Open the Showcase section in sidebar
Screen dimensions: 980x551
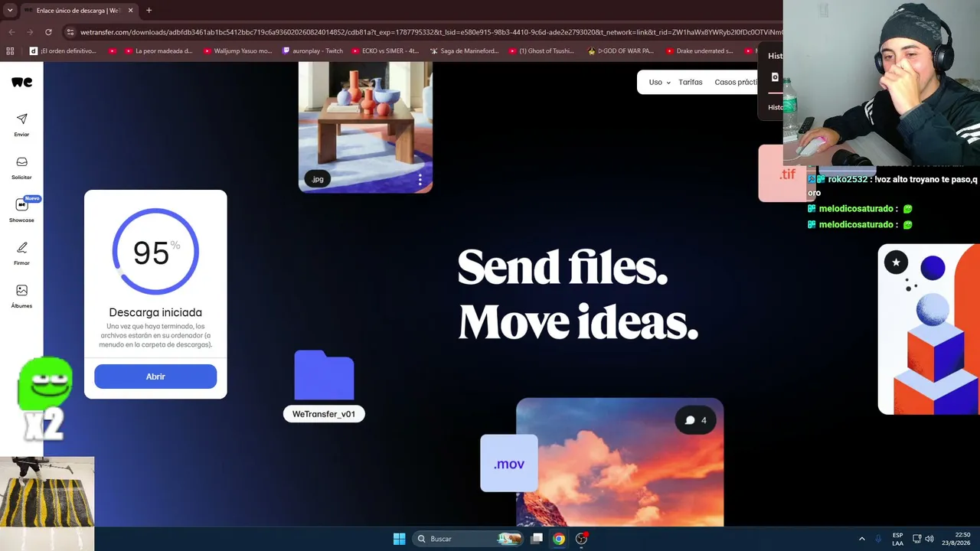pyautogui.click(x=21, y=210)
